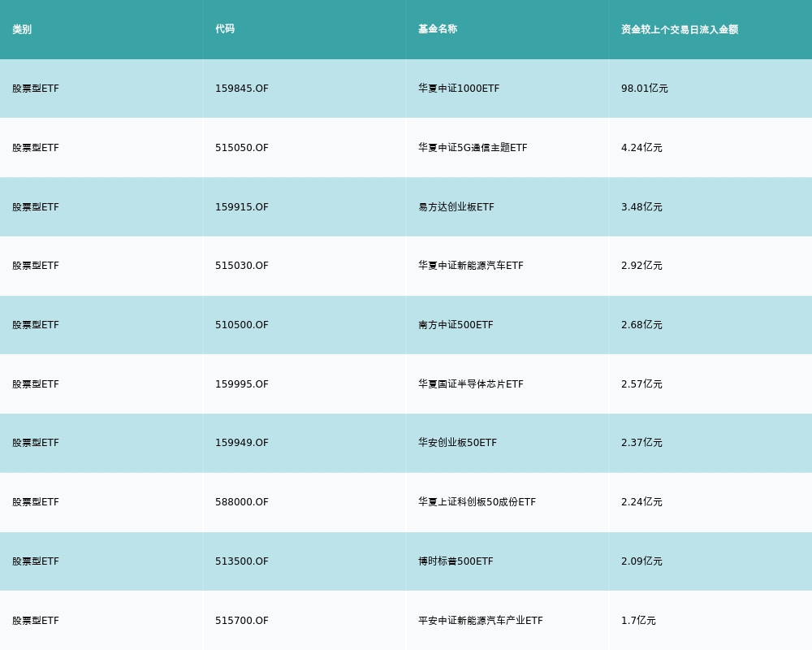Select code 510500.OF
Viewport: 812px width, 650px height.
242,325
